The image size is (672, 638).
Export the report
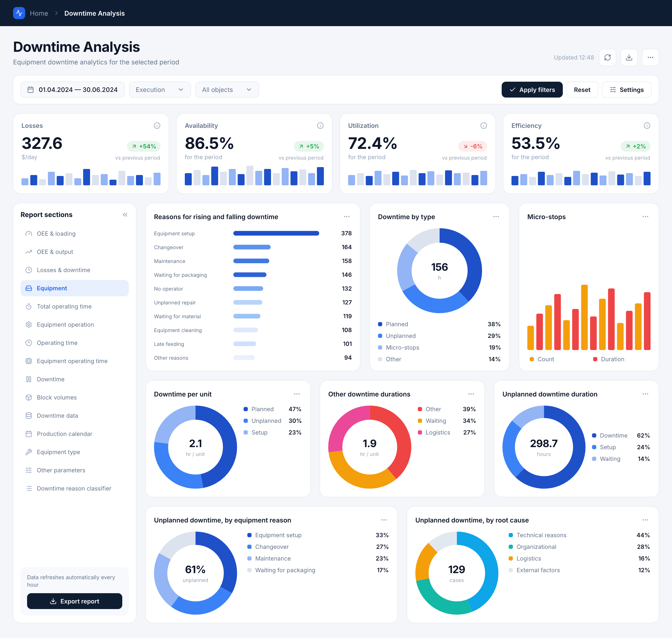pyautogui.click(x=74, y=601)
